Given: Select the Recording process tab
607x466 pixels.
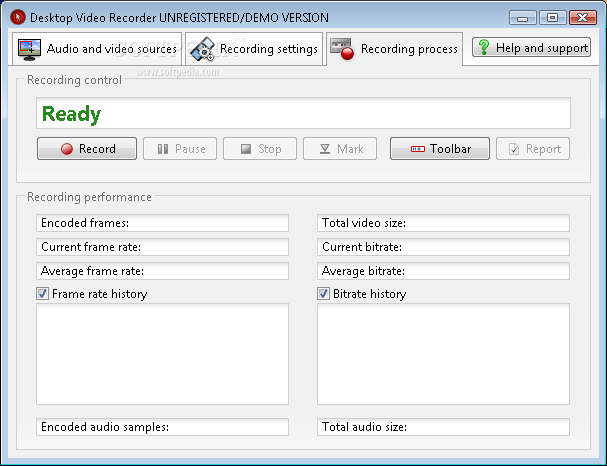Looking at the screenshot, I should click(x=394, y=49).
